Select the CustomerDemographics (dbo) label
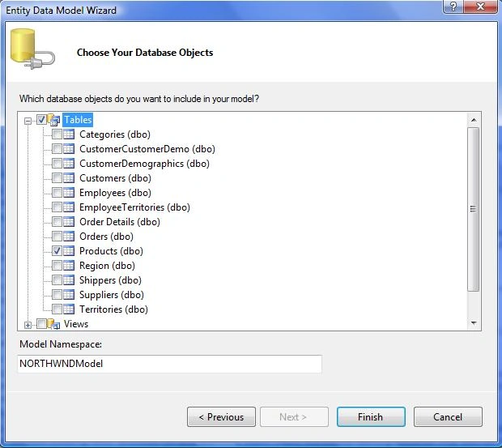Image resolution: width=502 pixels, height=448 pixels. click(x=144, y=164)
